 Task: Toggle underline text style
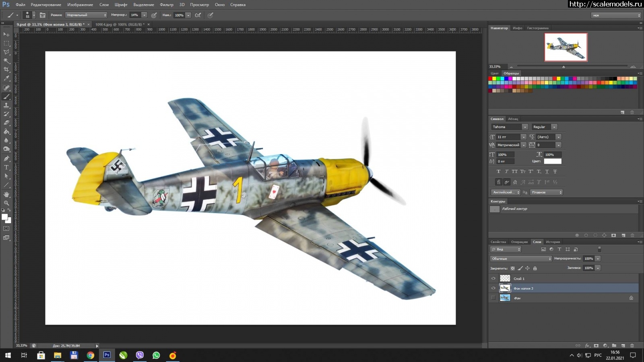547,171
